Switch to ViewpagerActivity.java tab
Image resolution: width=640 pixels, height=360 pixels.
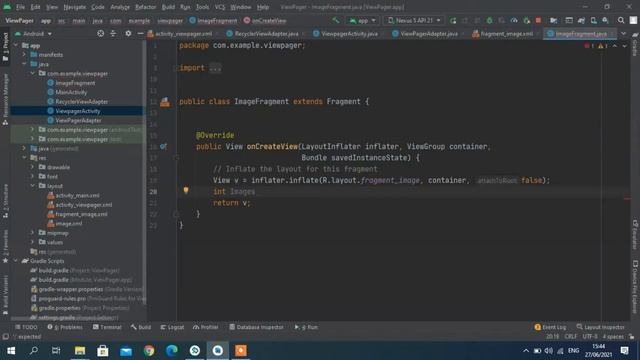[x=346, y=33]
